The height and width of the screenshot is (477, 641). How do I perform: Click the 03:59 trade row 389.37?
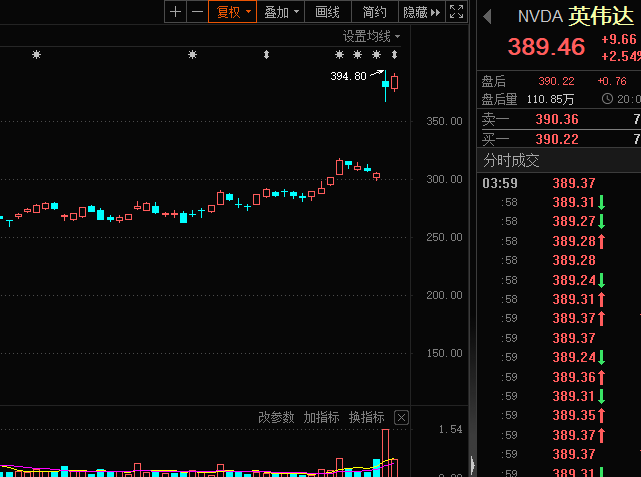[559, 183]
